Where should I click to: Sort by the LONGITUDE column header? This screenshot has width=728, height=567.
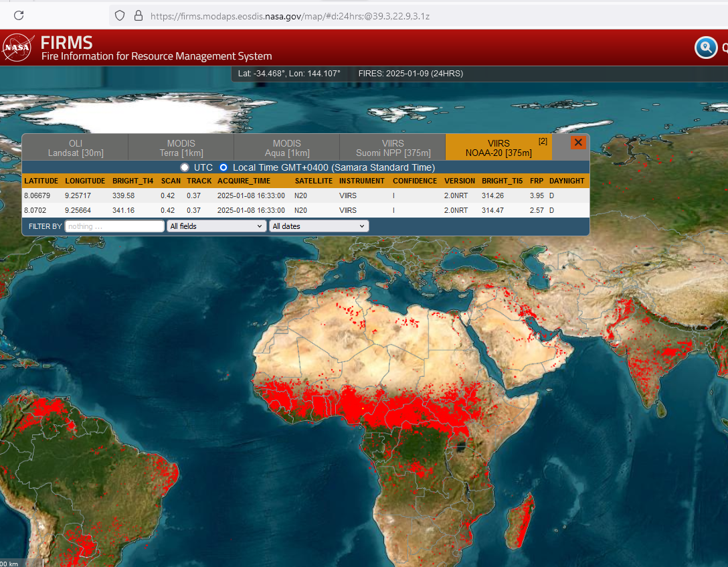[85, 181]
